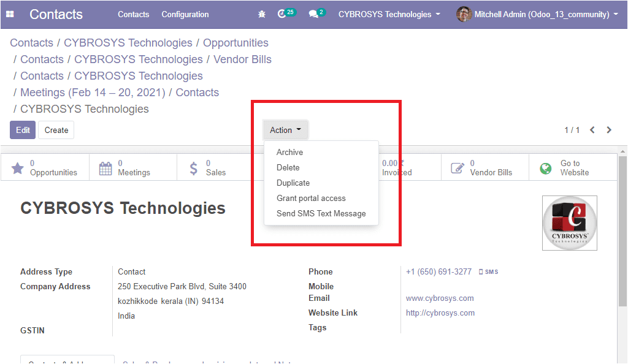
Task: Click the Address Type value Contact
Action: coord(131,272)
